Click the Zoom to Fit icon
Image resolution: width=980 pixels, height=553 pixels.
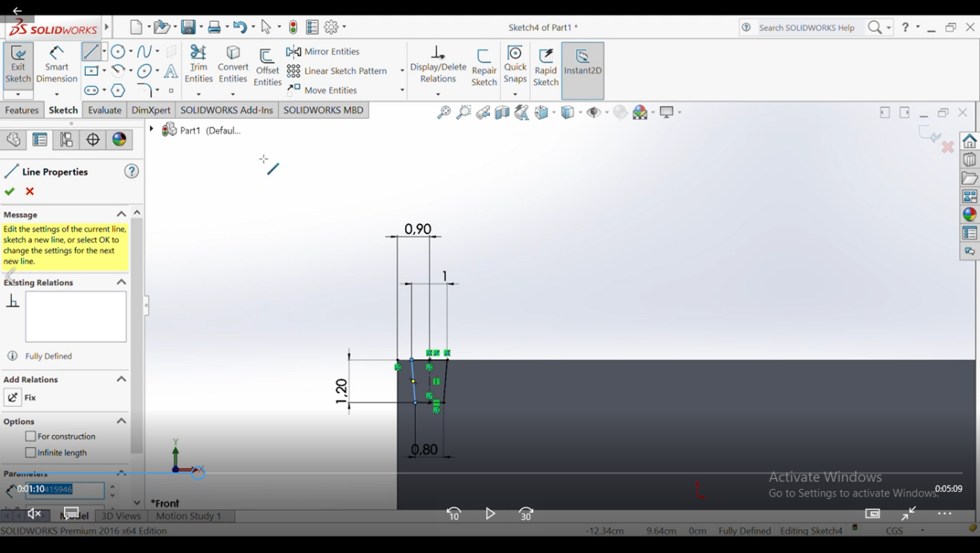[x=444, y=113]
